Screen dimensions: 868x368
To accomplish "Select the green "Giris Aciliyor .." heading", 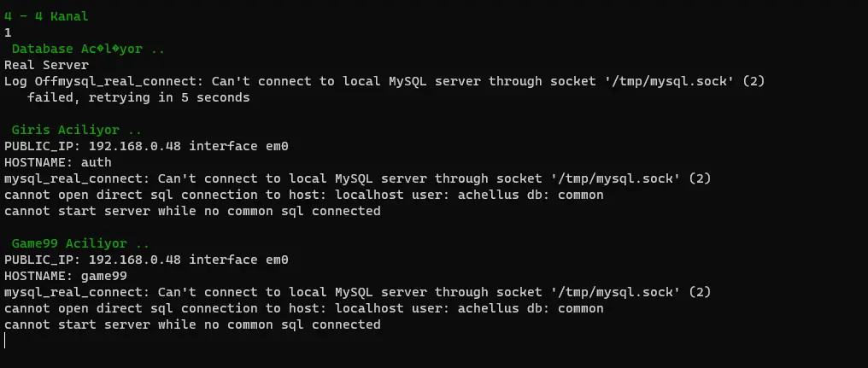I will (x=77, y=130).
